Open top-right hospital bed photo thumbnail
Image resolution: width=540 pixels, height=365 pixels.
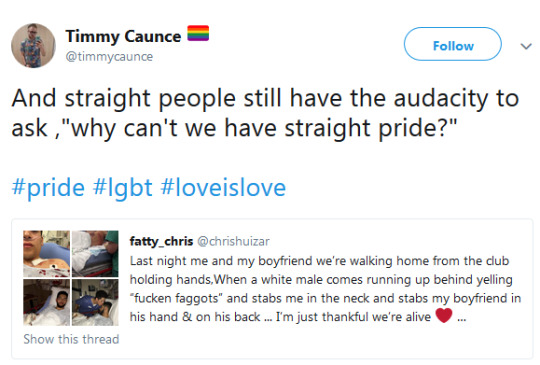tap(95, 254)
